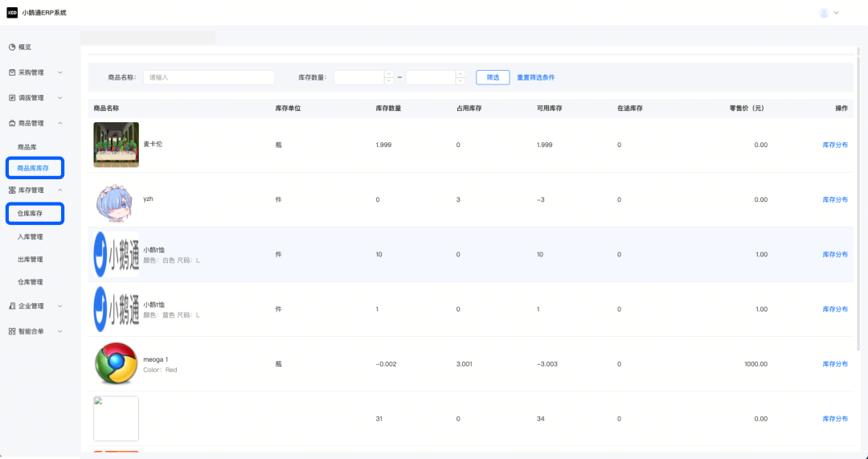Click the 调拨管理 transfer icon
Viewport: 868px width, 459px height.
[12, 98]
